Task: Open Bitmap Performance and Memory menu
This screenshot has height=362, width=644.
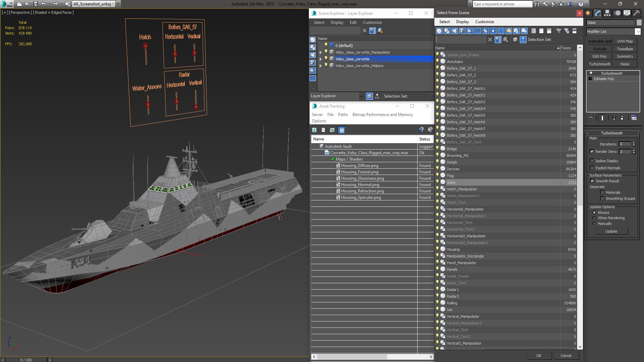Action: pos(382,115)
